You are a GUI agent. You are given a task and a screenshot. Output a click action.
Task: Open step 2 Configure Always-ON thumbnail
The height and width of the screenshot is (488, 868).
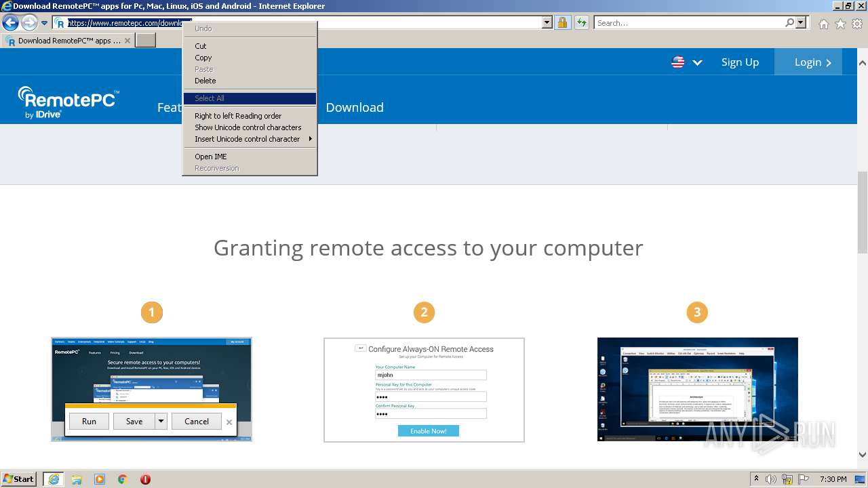tap(424, 390)
